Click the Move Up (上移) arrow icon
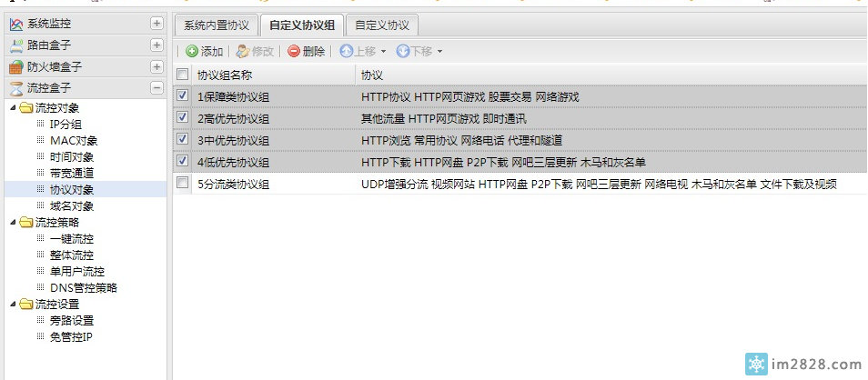Image resolution: width=868 pixels, height=380 pixels. 347,52
